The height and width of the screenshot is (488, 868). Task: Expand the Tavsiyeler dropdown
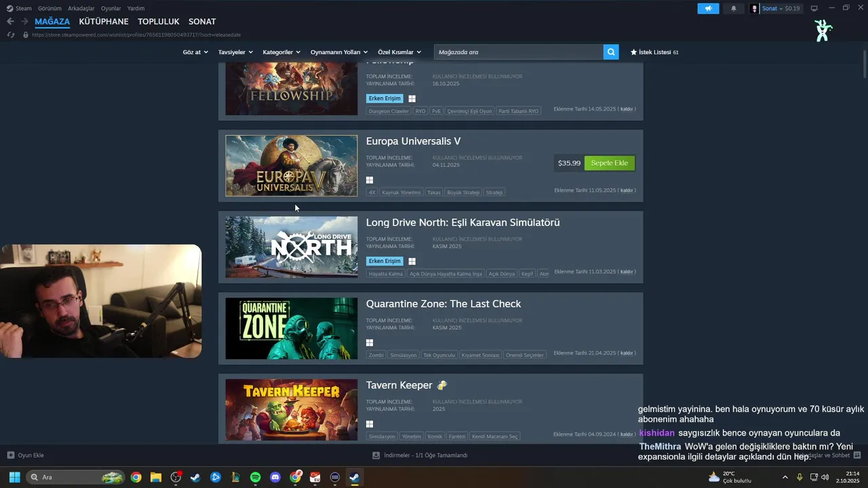pyautogui.click(x=235, y=52)
